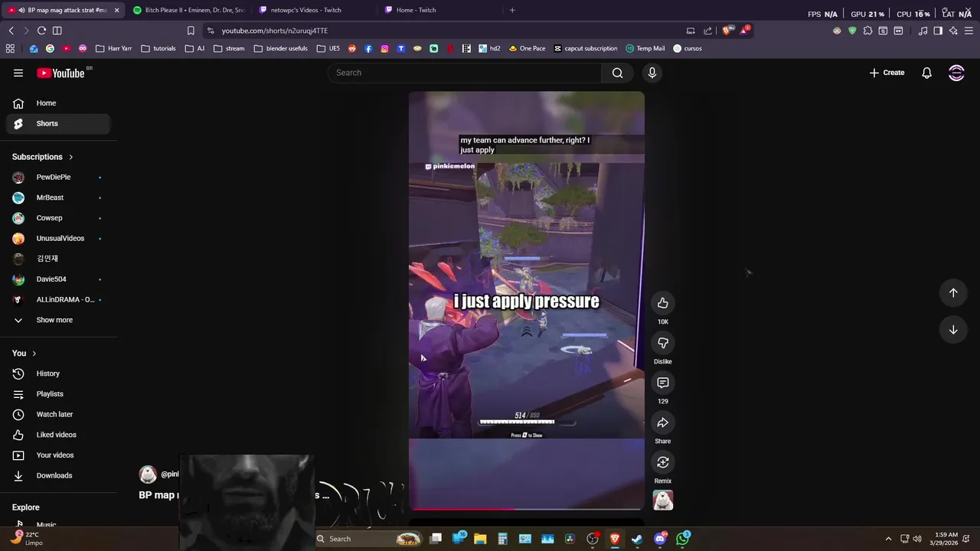Open UnusualVideos subscription

(58, 238)
